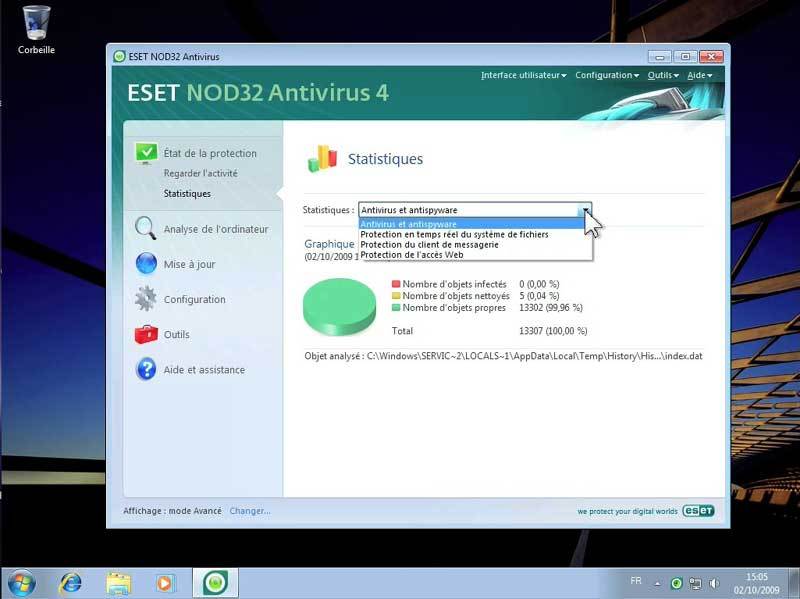800x599 pixels.
Task: Close the ESET NOD32 Antivirus window
Action: (711, 57)
